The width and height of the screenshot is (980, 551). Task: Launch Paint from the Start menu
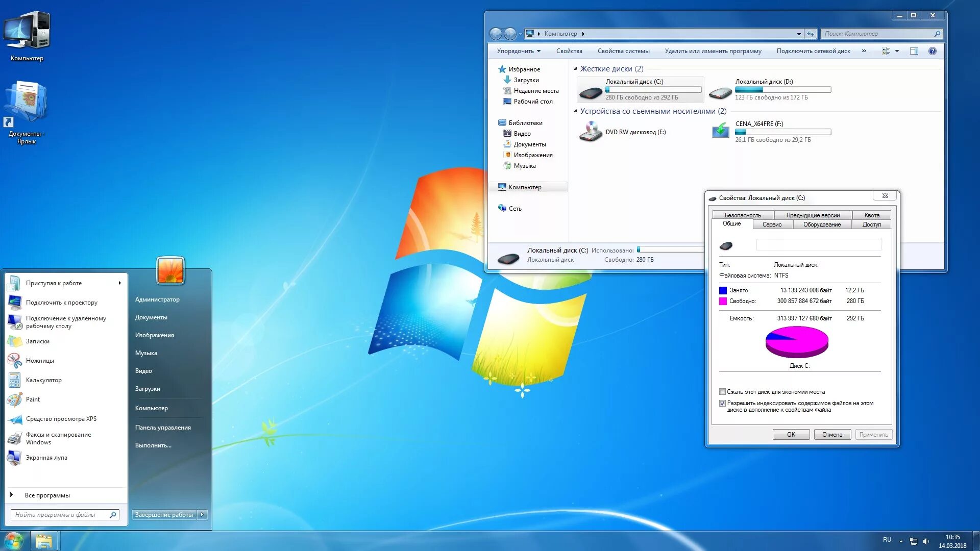point(15,399)
